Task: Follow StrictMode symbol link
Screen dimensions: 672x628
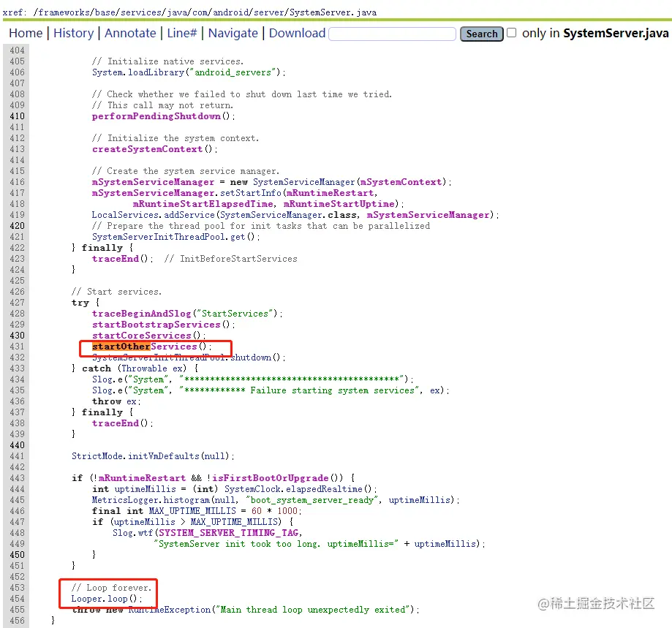Action: 98,456
